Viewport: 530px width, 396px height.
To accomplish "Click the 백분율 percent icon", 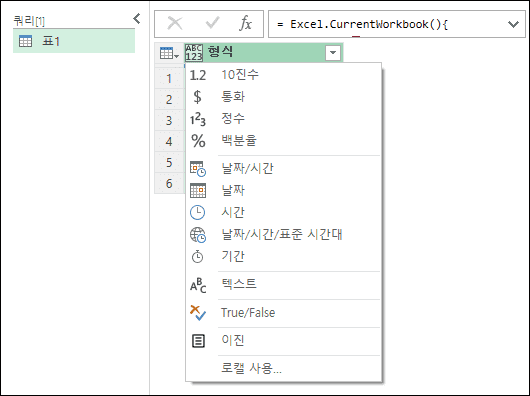I will click(x=198, y=141).
